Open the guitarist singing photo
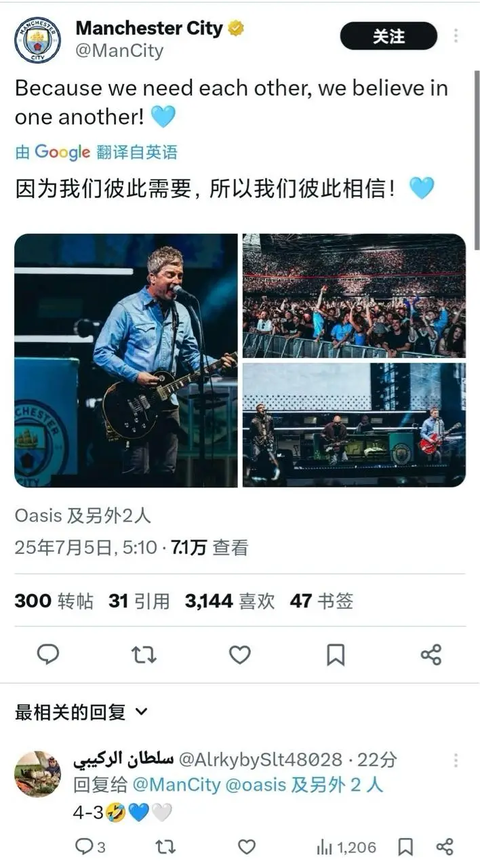 pos(126,360)
